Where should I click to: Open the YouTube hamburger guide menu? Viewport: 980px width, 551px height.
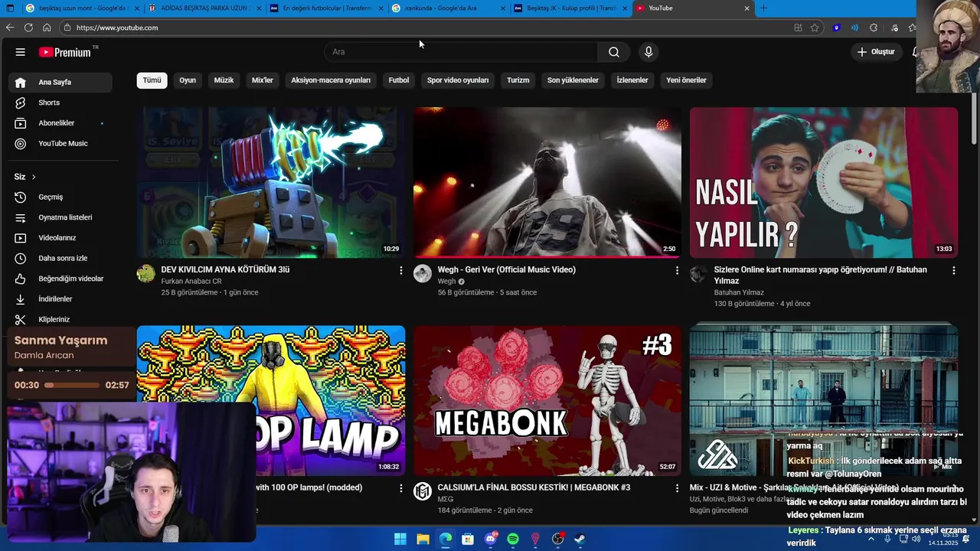(21, 52)
